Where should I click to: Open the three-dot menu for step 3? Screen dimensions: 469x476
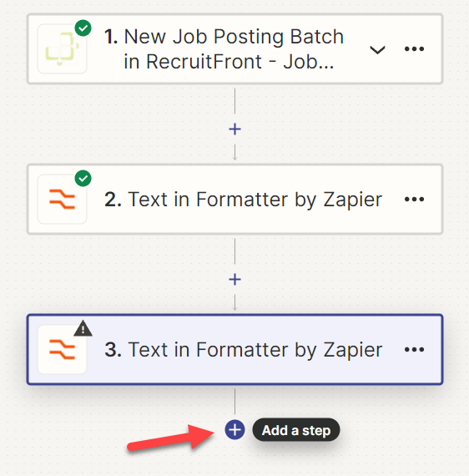click(414, 349)
